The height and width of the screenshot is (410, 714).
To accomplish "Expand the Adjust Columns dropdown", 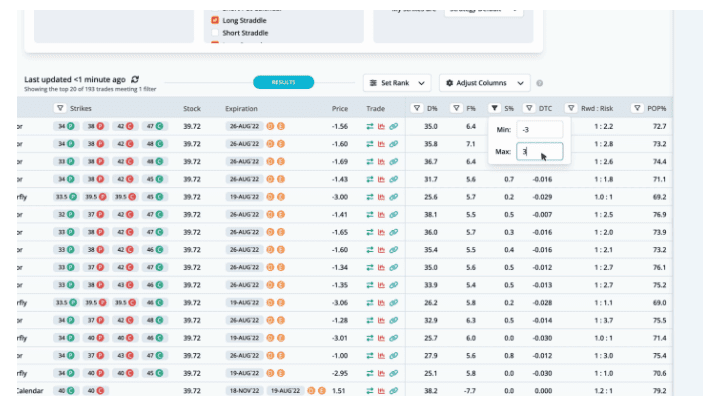I will [x=484, y=83].
